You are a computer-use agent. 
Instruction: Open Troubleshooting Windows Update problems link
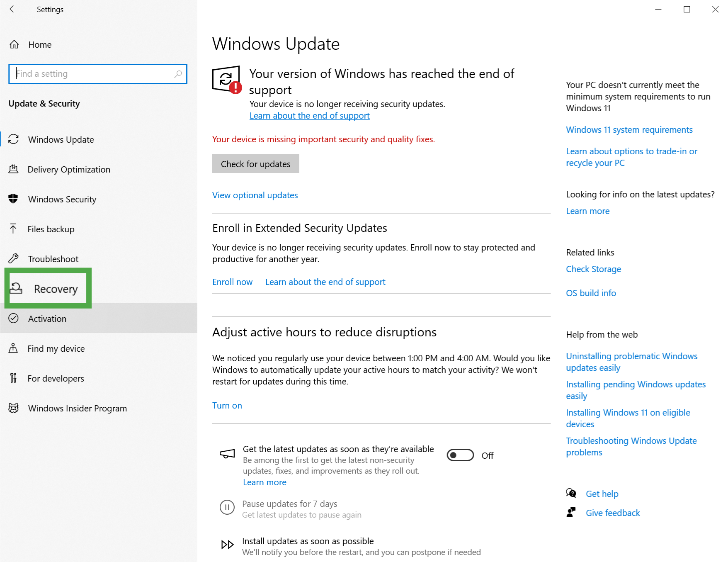631,447
